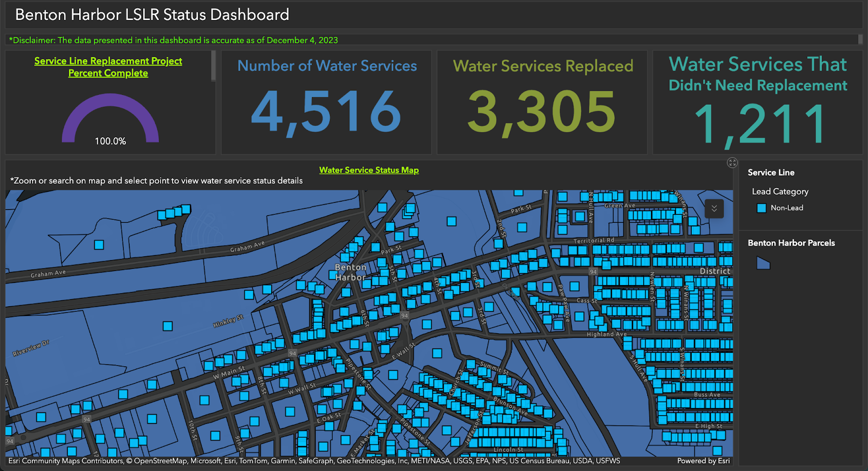The width and height of the screenshot is (868, 471).
Task: Click the Territorial Rd street label
Action: coord(594,240)
